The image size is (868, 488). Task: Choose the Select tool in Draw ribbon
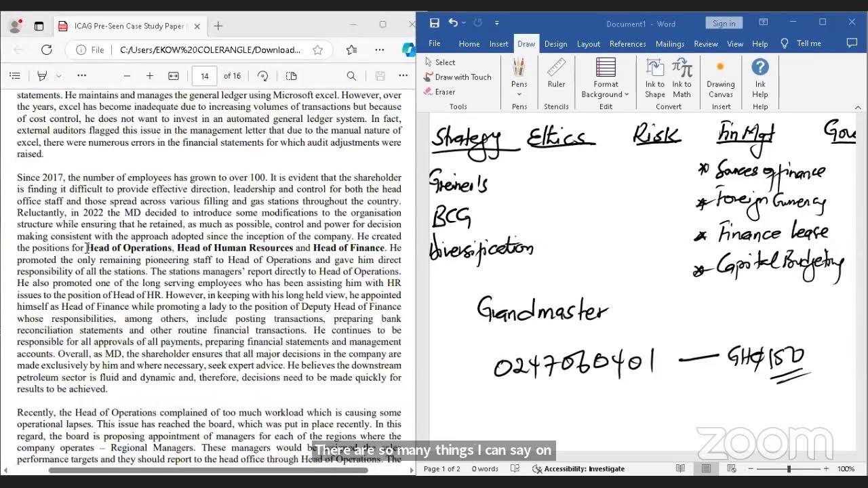pos(439,62)
